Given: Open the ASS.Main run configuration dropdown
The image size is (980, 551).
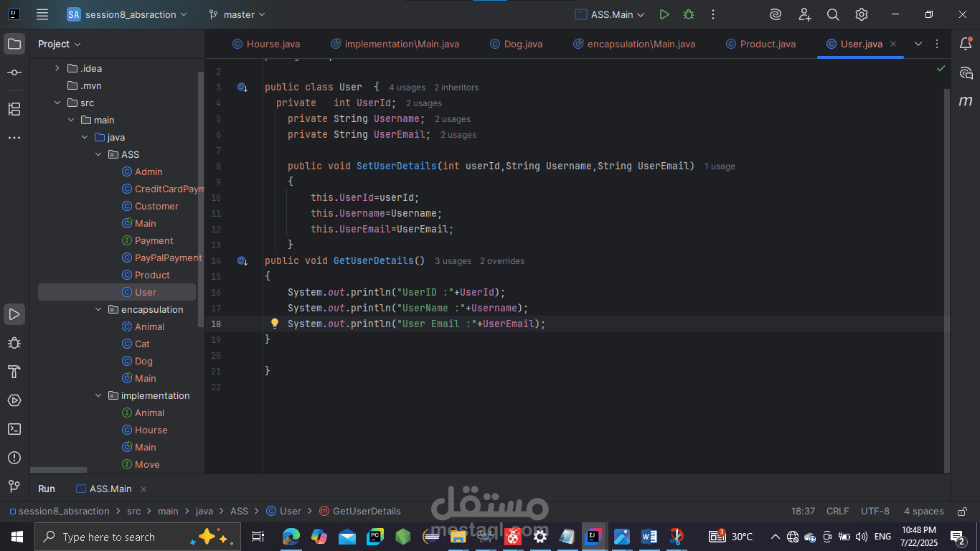Looking at the screenshot, I should [610, 14].
